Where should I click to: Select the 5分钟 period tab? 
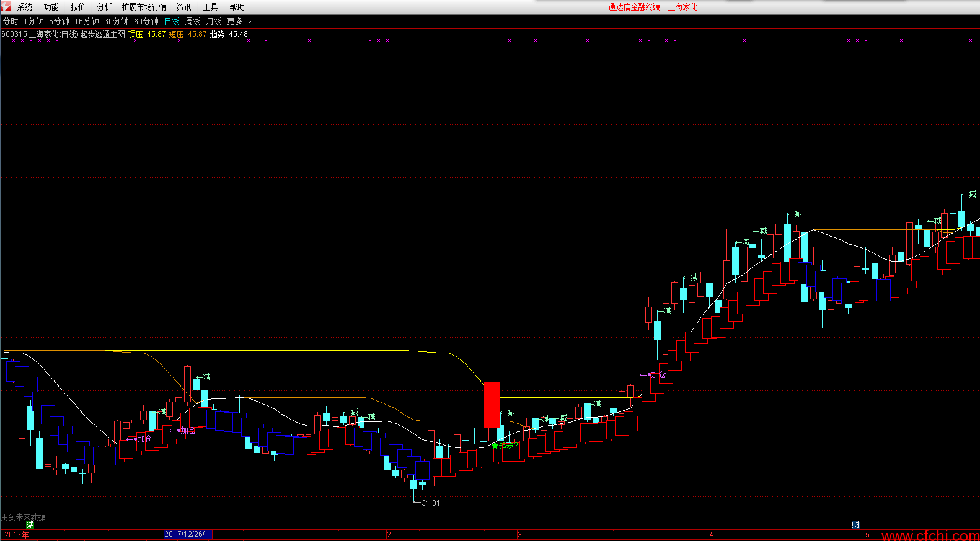point(60,21)
